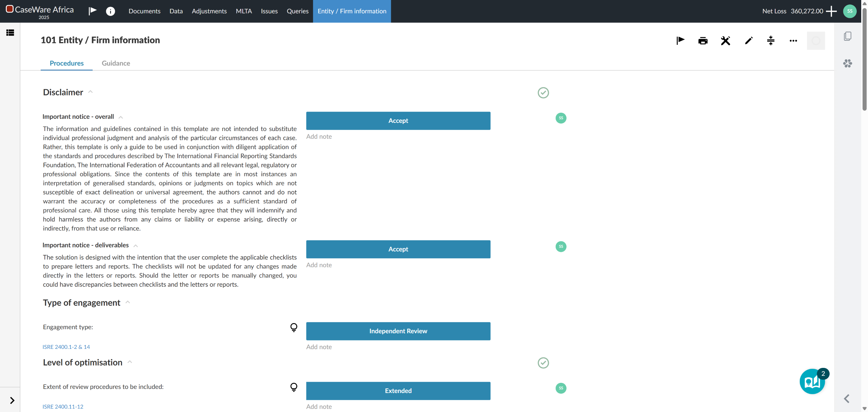Click the lightbulb beside Engagement type

(294, 327)
